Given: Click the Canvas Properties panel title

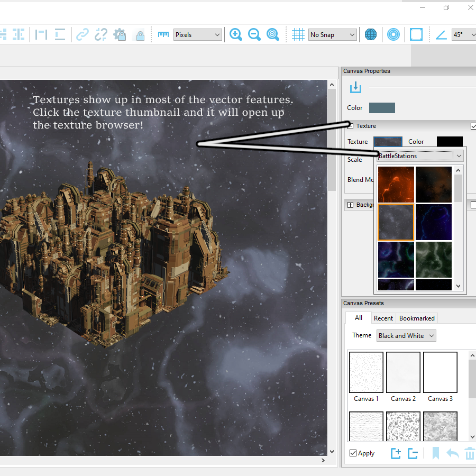Looking at the screenshot, I should [x=367, y=71].
